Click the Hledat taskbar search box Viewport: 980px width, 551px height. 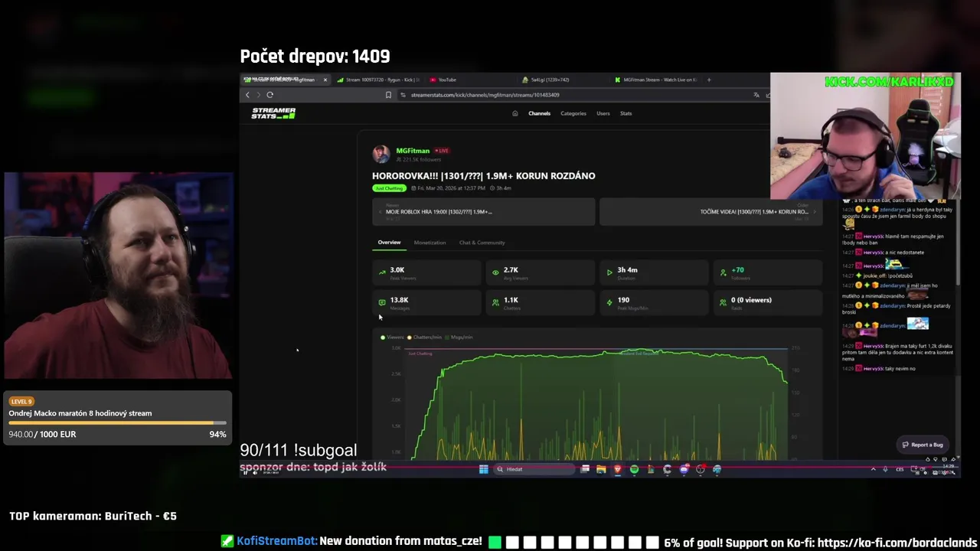533,469
